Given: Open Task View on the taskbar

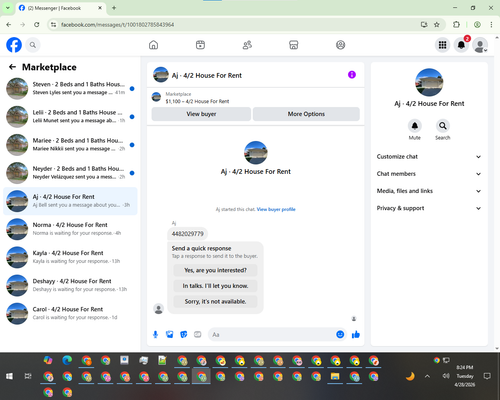Looking at the screenshot, I should click(x=28, y=376).
